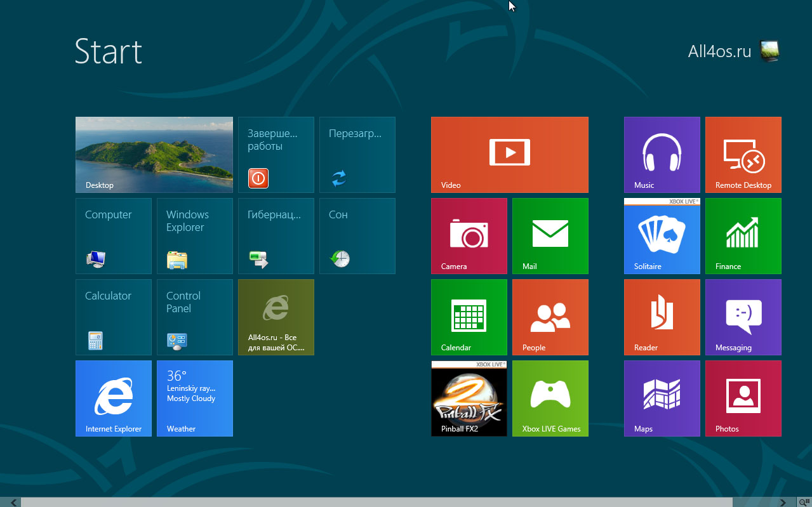Open the Computer tile
The height and width of the screenshot is (507, 812).
click(x=114, y=236)
